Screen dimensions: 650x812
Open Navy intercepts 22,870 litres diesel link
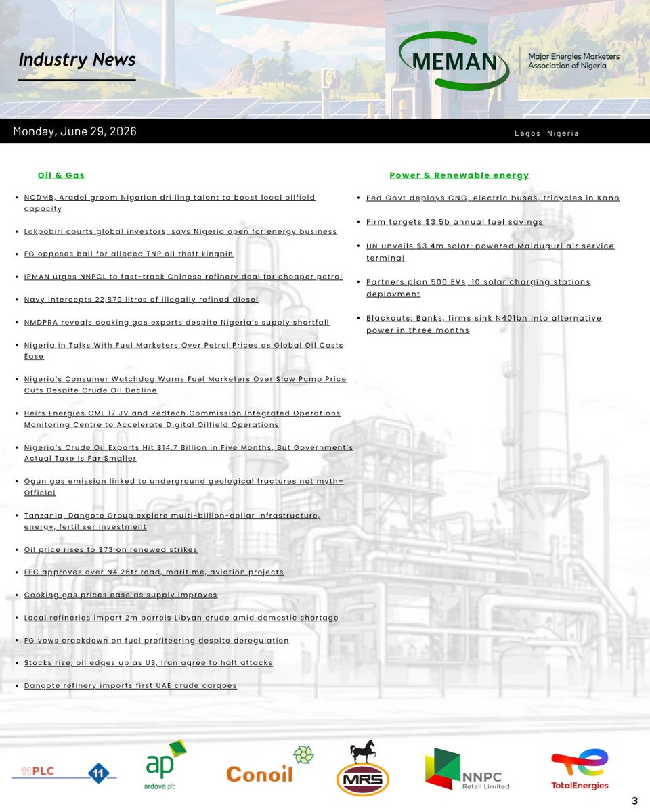click(x=141, y=299)
